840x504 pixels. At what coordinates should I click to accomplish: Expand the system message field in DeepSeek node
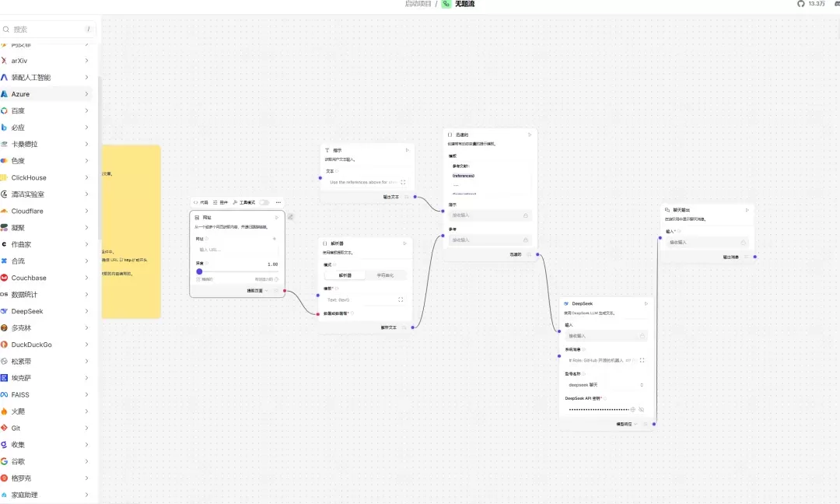[x=642, y=360]
